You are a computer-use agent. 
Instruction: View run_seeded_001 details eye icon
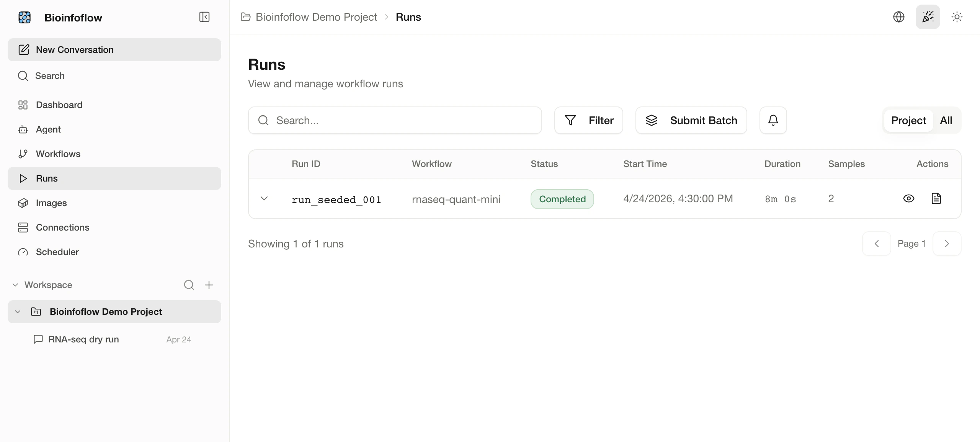coord(909,198)
